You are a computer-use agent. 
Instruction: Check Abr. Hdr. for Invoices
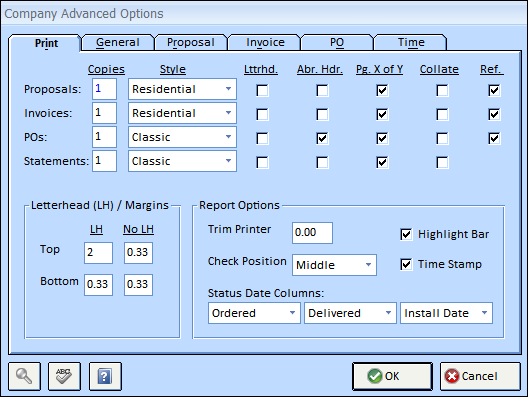tap(322, 114)
